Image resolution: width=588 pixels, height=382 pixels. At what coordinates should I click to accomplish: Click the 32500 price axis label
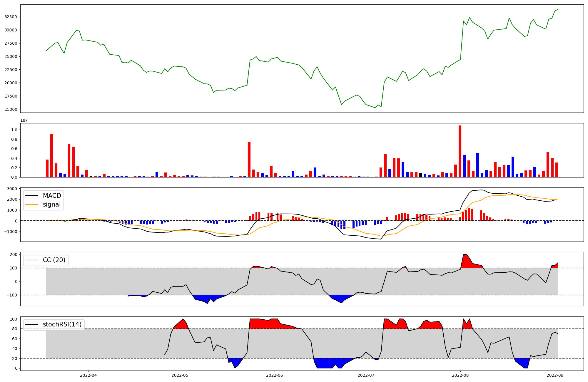coord(11,17)
